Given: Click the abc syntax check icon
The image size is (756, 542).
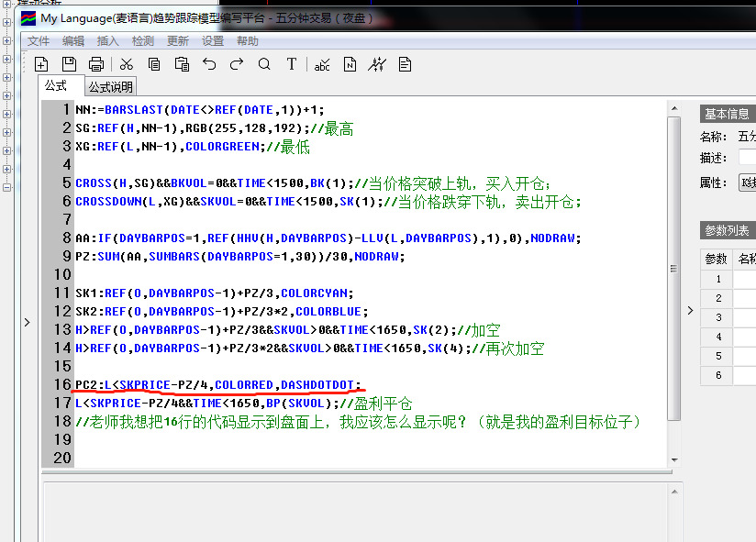Looking at the screenshot, I should (x=322, y=63).
